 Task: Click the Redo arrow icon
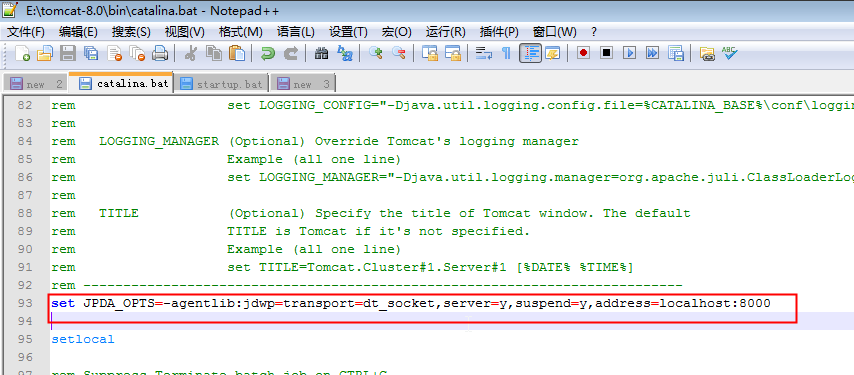[291, 53]
